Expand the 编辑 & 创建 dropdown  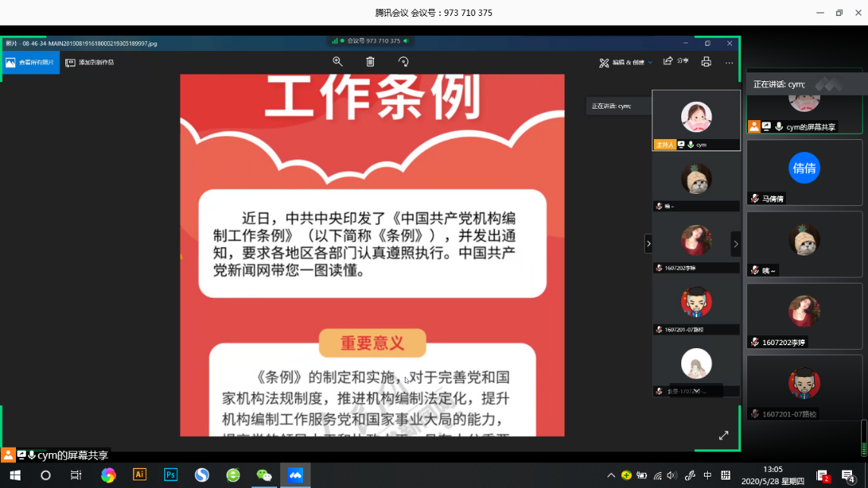(x=627, y=62)
